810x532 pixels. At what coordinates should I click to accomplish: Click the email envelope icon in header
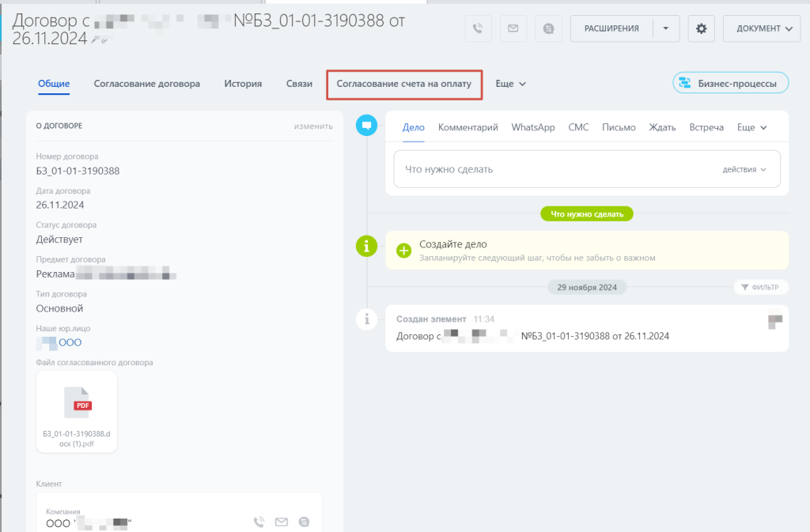(513, 28)
